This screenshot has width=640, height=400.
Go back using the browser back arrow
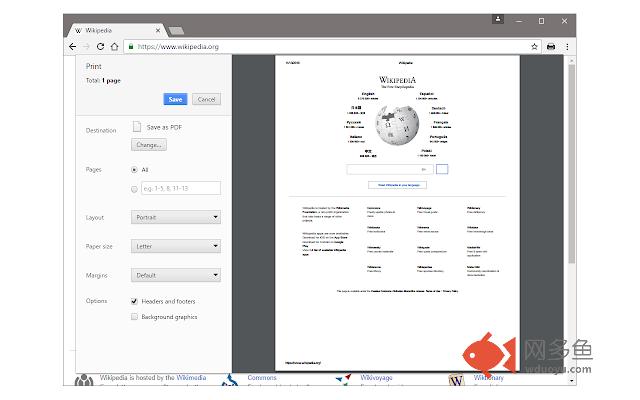click(73, 47)
